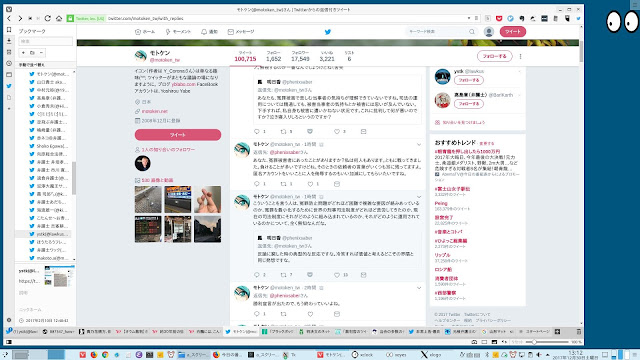Open the profile avatar account menu

click(489, 32)
